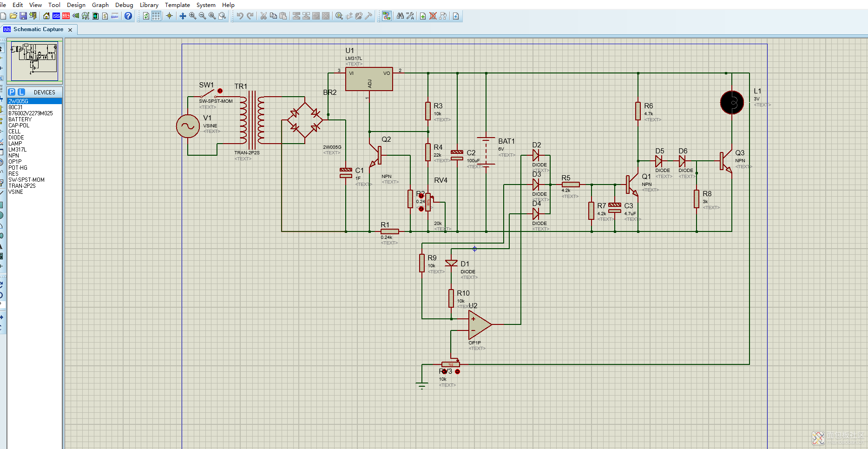Click the Set Origin crosshair icon
Image resolution: width=868 pixels, height=449 pixels.
[x=169, y=16]
